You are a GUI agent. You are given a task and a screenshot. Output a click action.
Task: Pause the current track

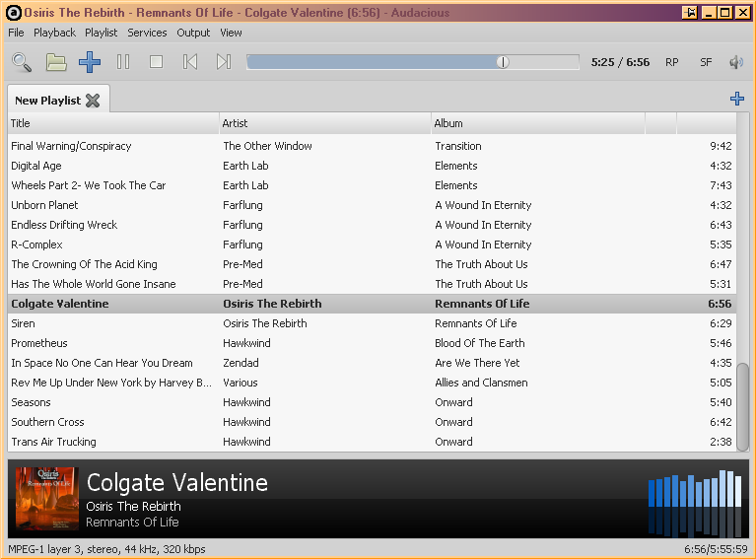[123, 62]
